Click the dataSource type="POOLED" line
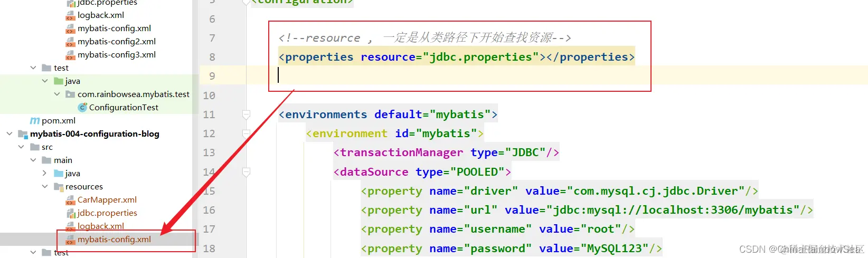Image resolution: width=868 pixels, height=258 pixels. pos(422,172)
